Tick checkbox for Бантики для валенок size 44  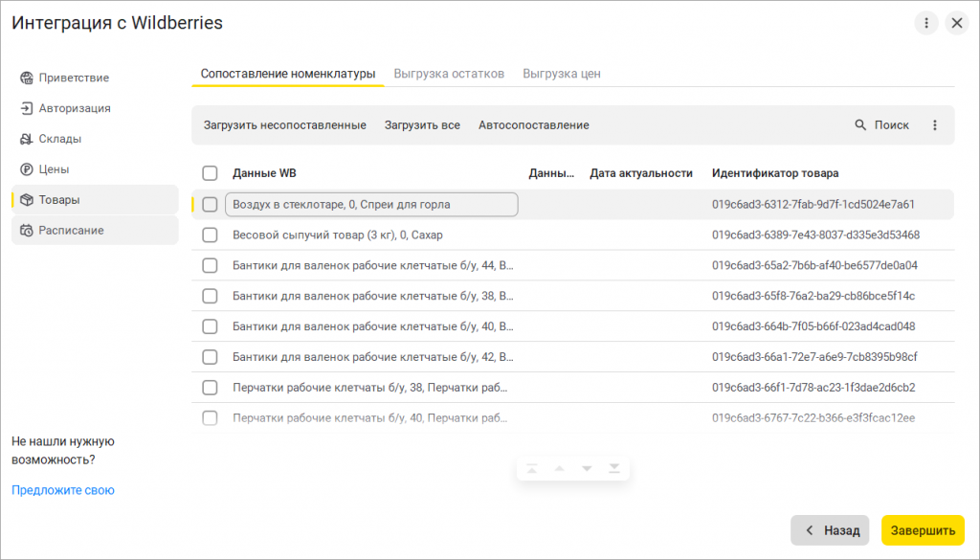pos(210,265)
